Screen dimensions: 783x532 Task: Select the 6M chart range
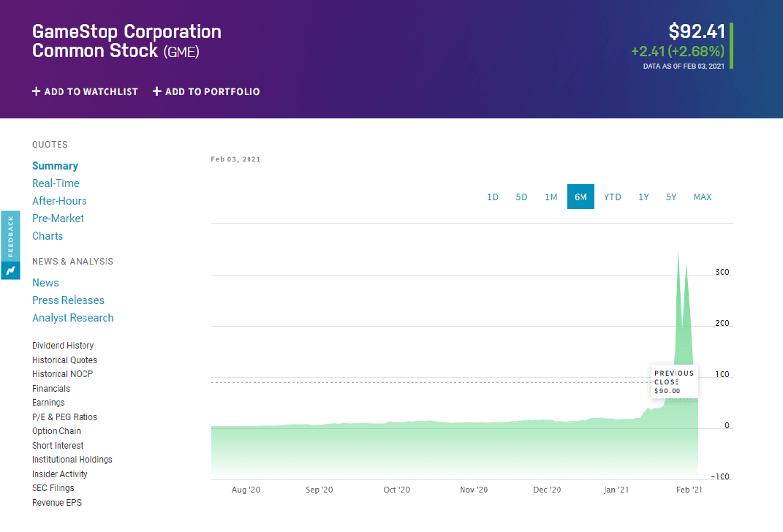pyautogui.click(x=580, y=197)
